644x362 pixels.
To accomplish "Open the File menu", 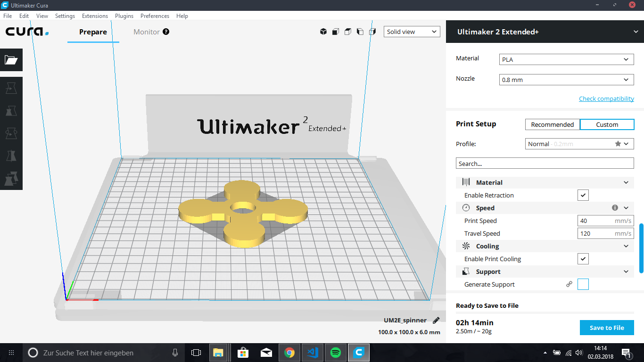I will click(8, 16).
